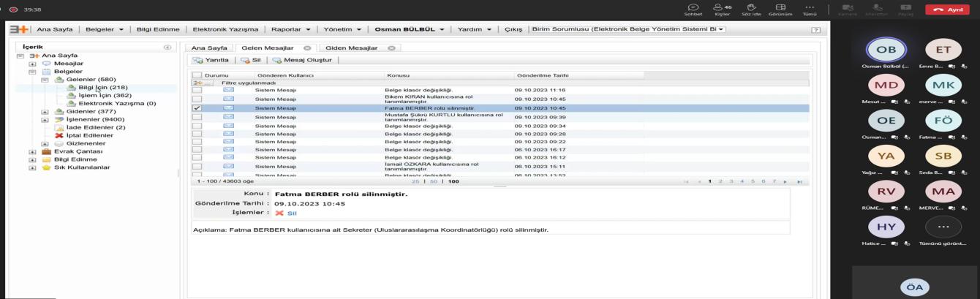Check the İsmail ÖZKARA message row
The height and width of the screenshot is (299, 980).
point(197,167)
